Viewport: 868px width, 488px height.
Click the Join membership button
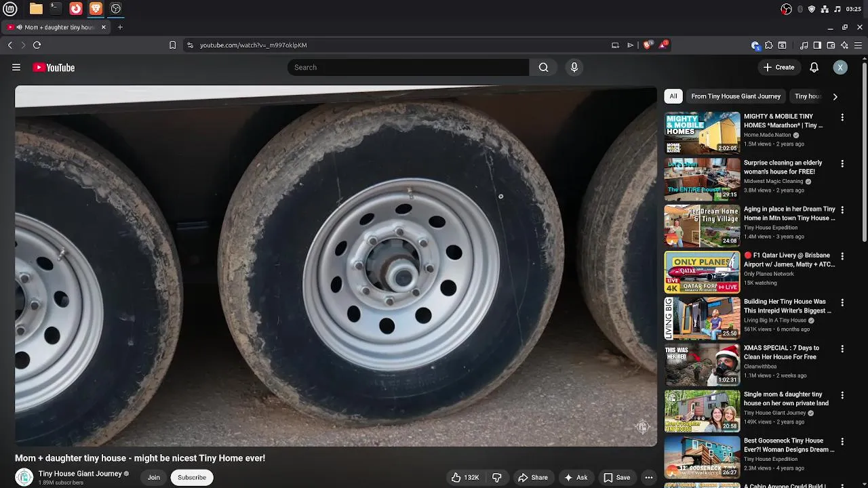[x=154, y=477]
